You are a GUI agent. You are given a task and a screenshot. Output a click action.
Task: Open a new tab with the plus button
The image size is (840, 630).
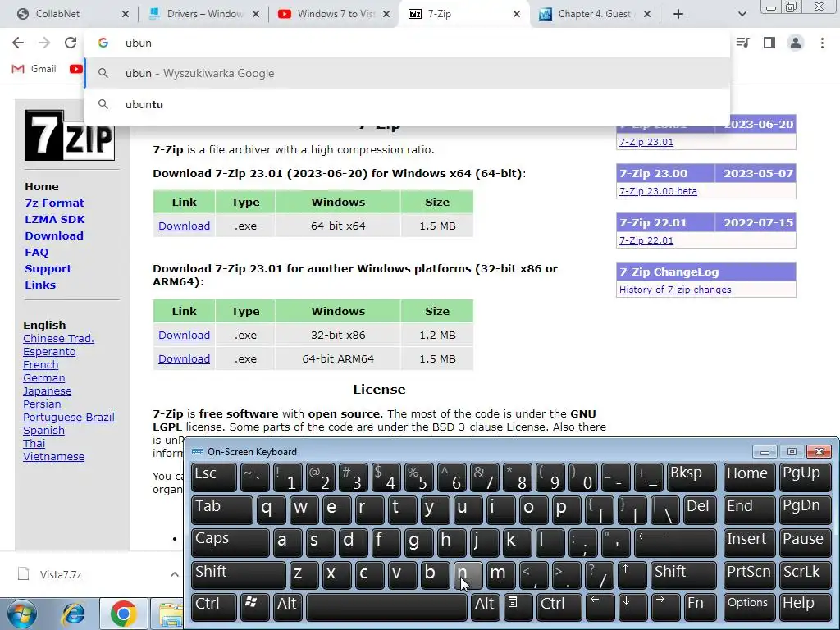pos(678,14)
